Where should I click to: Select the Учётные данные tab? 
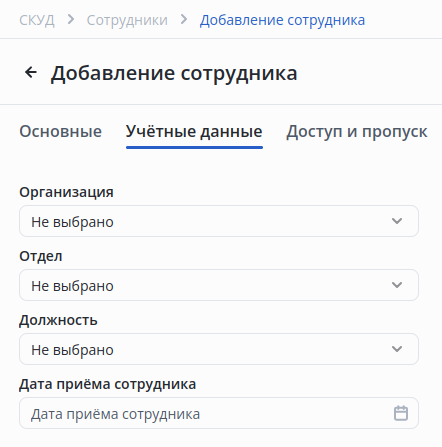point(194,131)
